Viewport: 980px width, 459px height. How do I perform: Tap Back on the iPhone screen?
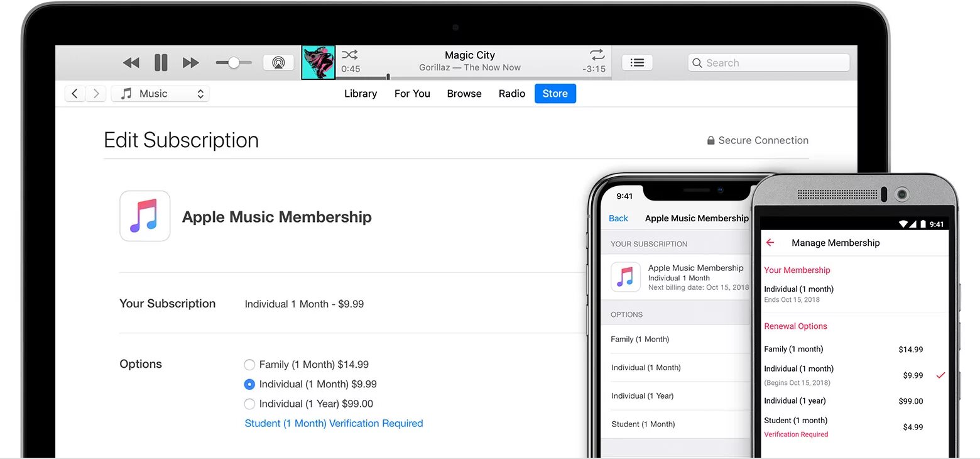coord(618,218)
